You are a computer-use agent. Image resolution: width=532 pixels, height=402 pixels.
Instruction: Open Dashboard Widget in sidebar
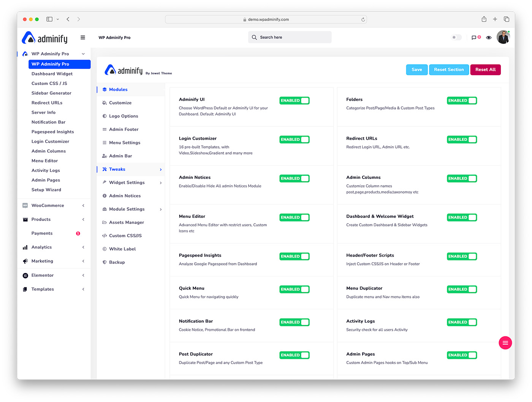pos(52,74)
